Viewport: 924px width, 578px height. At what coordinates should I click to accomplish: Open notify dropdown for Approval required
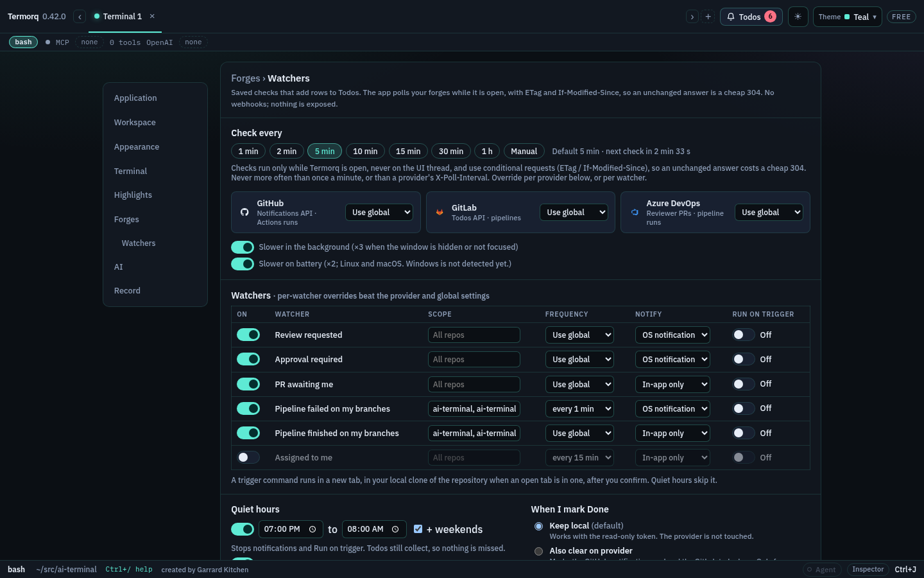tap(672, 360)
